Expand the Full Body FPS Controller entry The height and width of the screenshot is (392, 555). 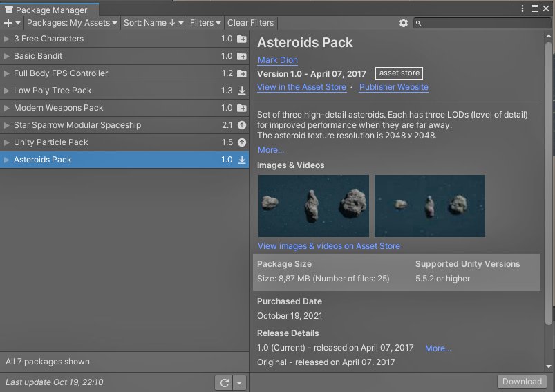[x=6, y=73]
